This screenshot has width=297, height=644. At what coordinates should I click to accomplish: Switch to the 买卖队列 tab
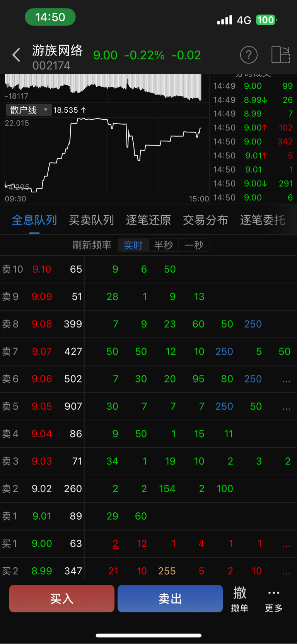(x=91, y=220)
